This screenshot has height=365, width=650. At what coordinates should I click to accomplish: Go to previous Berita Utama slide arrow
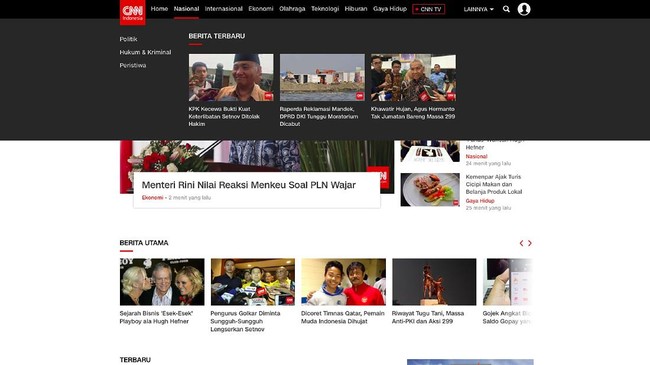pos(521,243)
